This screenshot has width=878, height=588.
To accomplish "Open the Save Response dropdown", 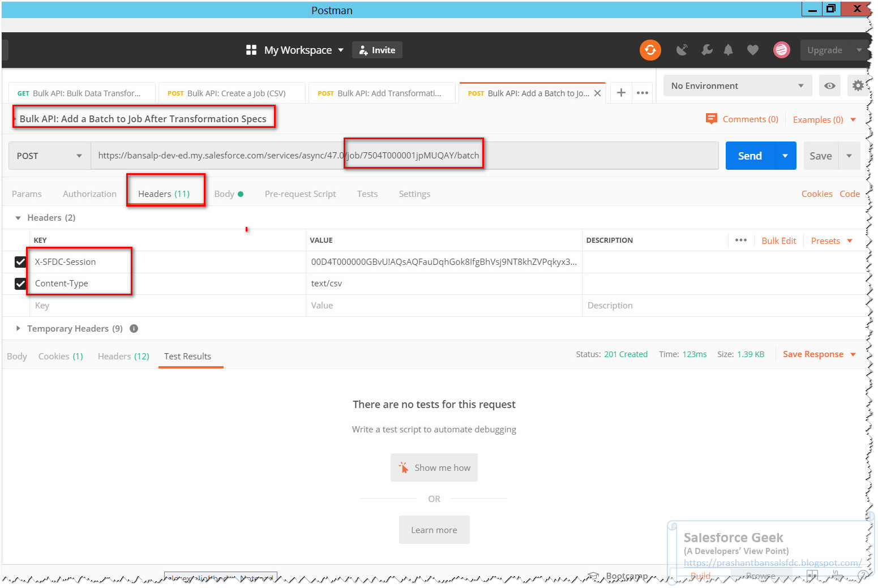I will pyautogui.click(x=819, y=354).
